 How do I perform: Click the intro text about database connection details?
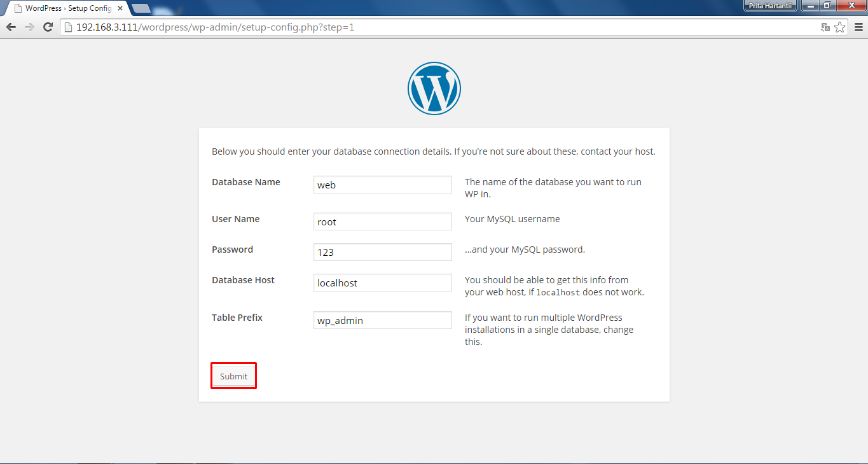point(434,151)
